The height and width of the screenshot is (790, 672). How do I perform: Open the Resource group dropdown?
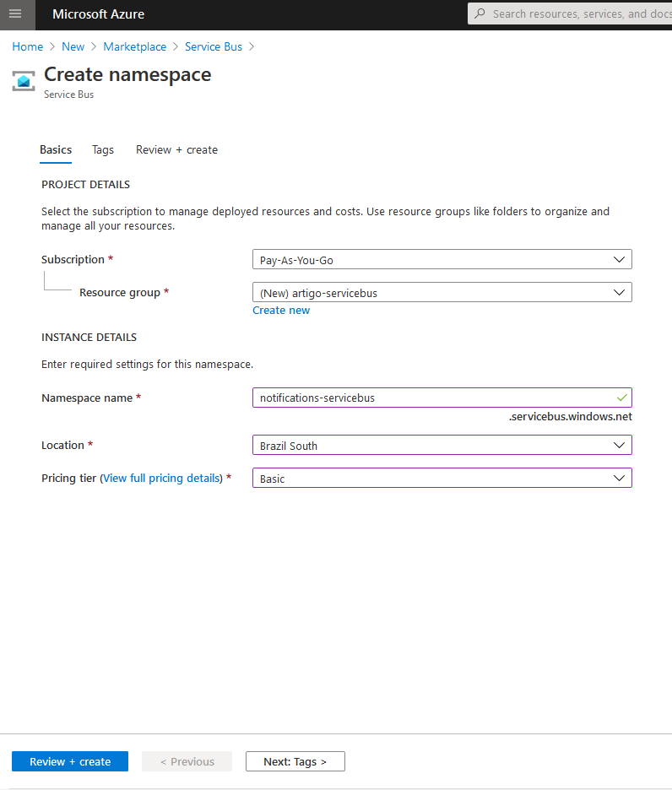[x=442, y=293]
